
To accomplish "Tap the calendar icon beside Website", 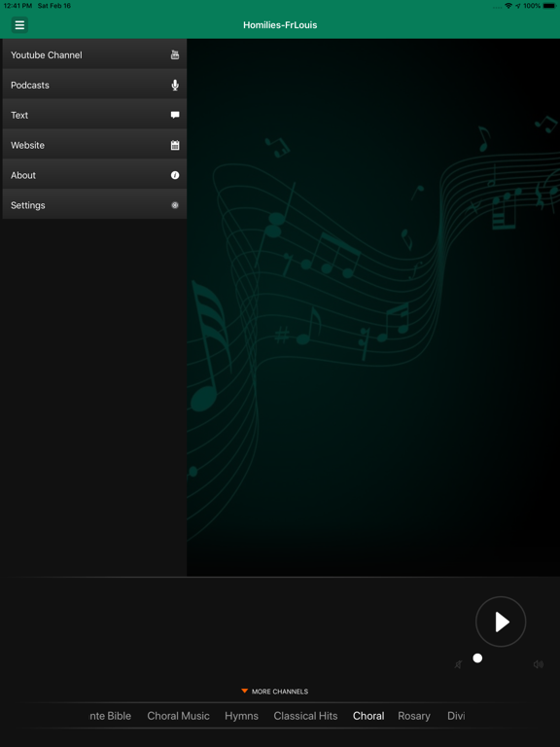I will pyautogui.click(x=175, y=145).
